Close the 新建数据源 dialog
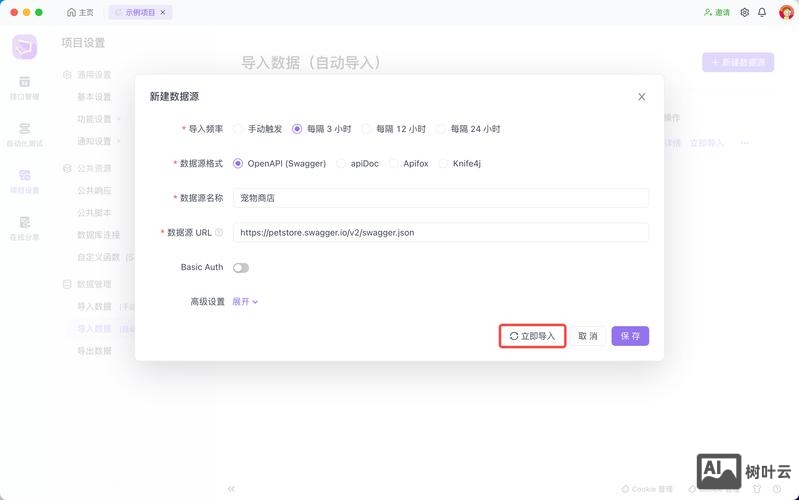 642,97
